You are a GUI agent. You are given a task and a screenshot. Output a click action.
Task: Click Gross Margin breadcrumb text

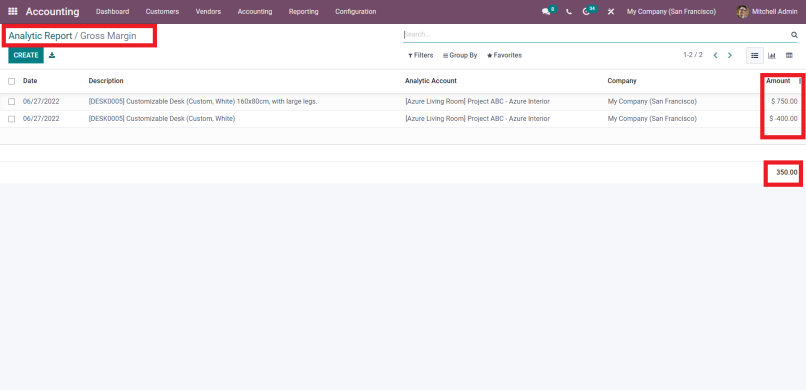pyautogui.click(x=108, y=36)
